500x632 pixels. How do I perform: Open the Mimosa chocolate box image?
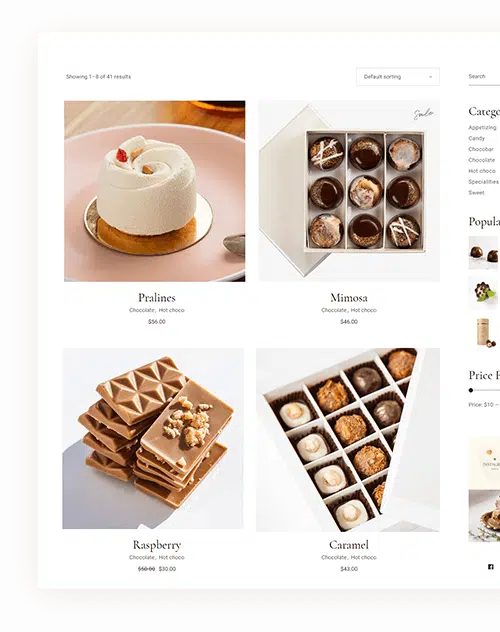coord(349,191)
